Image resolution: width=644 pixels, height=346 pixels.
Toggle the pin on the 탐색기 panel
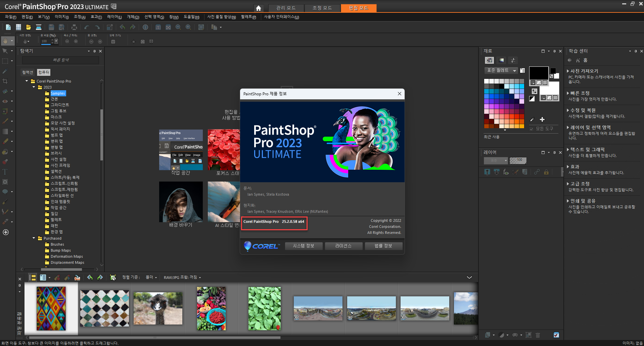click(94, 51)
